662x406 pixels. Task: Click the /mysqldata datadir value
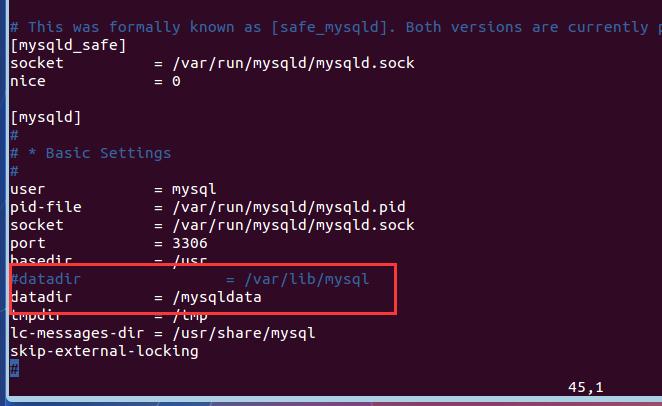pyautogui.click(x=217, y=297)
